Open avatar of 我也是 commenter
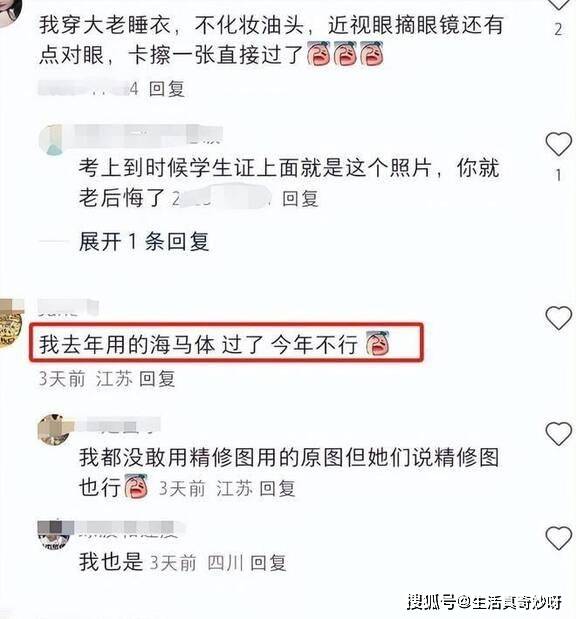Viewport: 576px width, 619px height. coord(54,535)
